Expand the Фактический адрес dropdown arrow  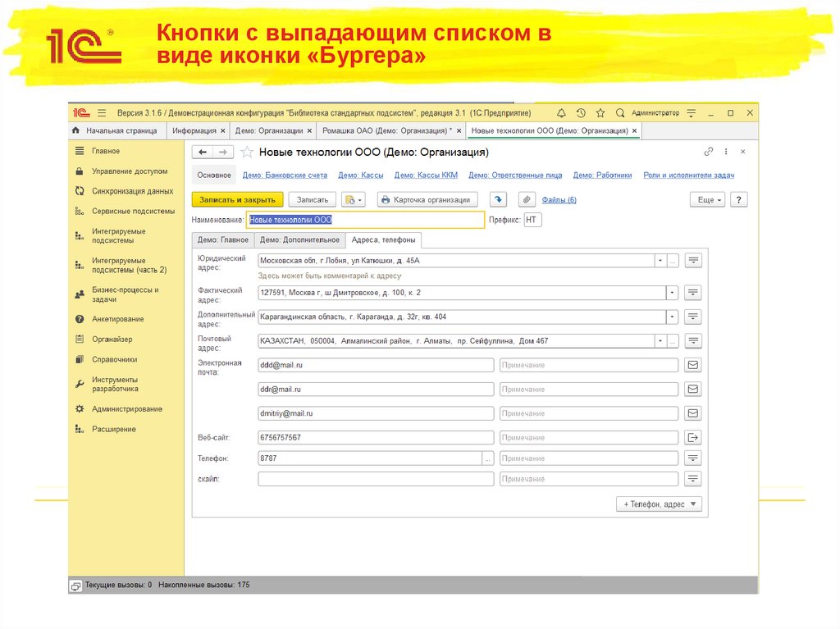click(672, 293)
